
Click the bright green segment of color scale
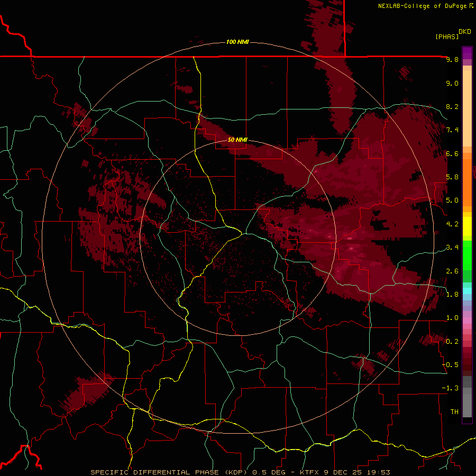tap(467, 255)
